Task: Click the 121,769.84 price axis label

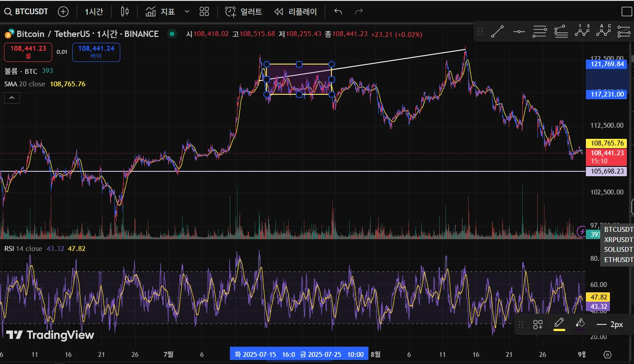Action: [606, 64]
